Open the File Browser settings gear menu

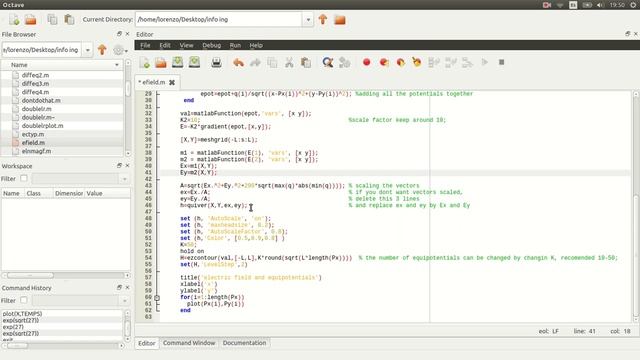click(x=119, y=50)
